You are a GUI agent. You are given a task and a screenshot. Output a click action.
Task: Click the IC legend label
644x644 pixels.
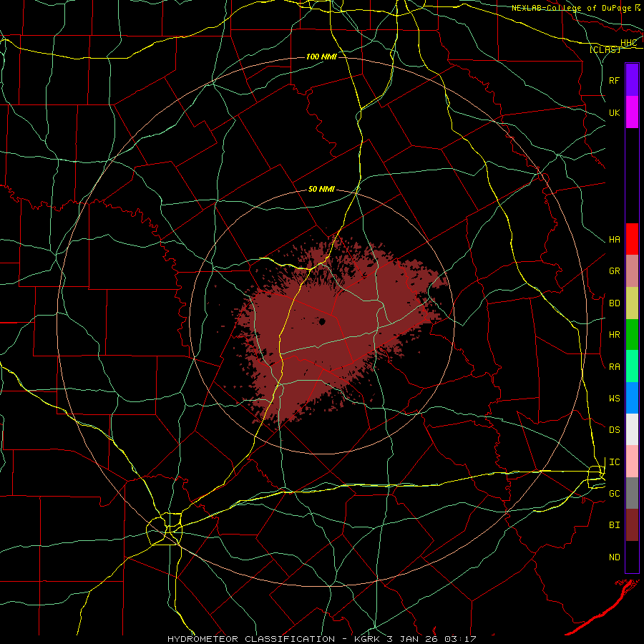tap(614, 462)
